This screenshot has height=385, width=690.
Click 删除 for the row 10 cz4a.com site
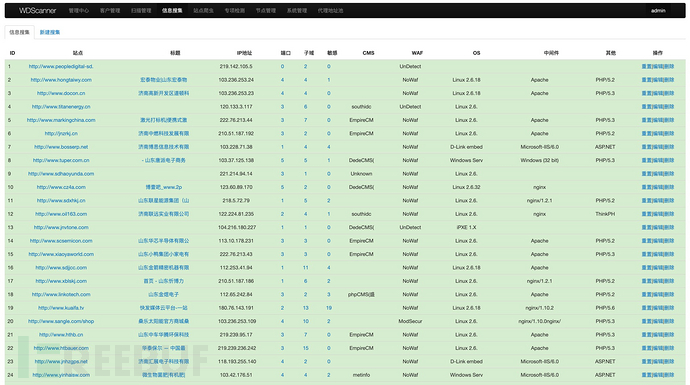coord(669,187)
